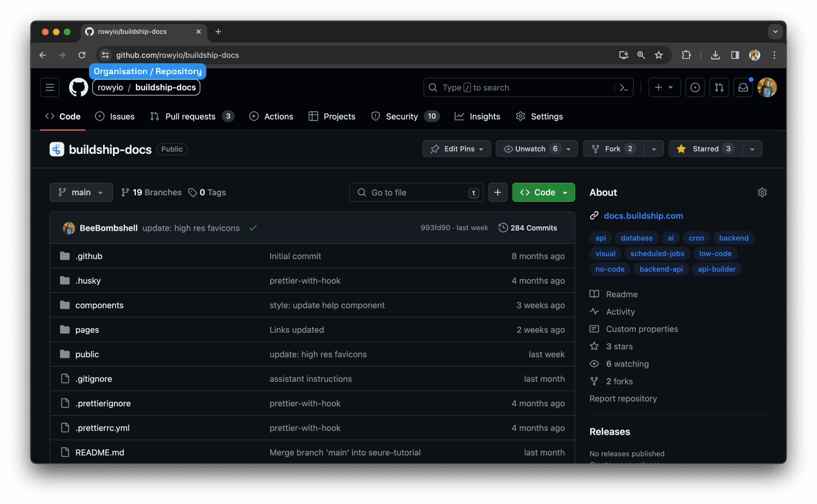Visit docs.buildship.com from the About section
817x504 pixels.
[x=643, y=215]
